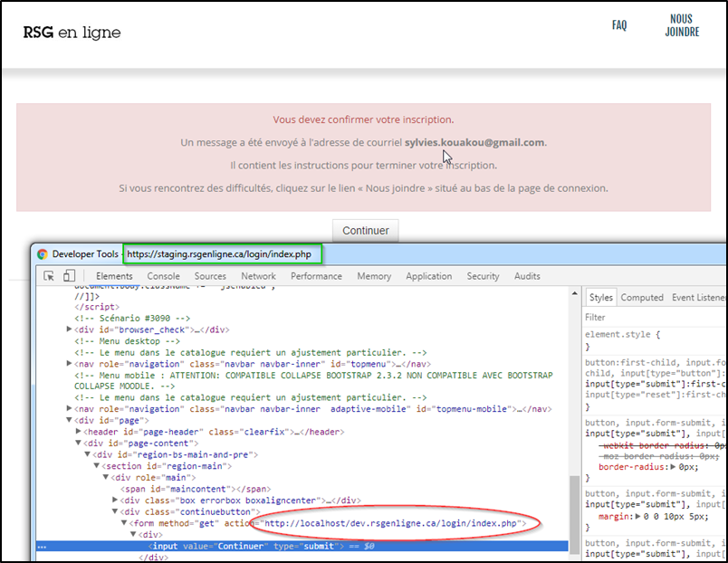
Task: Collapse the div id="page" node
Action: point(70,420)
